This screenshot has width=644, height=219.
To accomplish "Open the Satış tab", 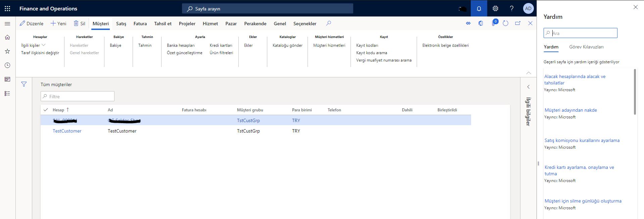I will pos(121,24).
